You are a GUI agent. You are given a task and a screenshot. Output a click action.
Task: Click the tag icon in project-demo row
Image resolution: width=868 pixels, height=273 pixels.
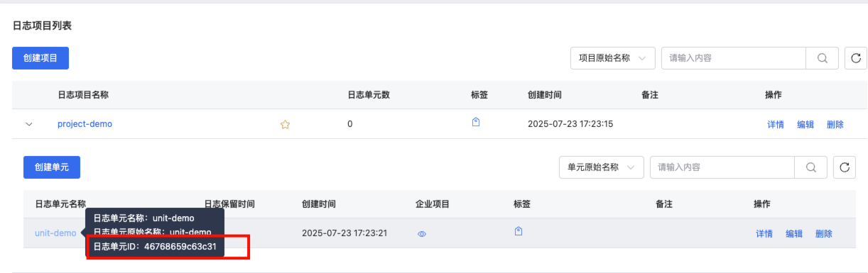click(x=476, y=123)
